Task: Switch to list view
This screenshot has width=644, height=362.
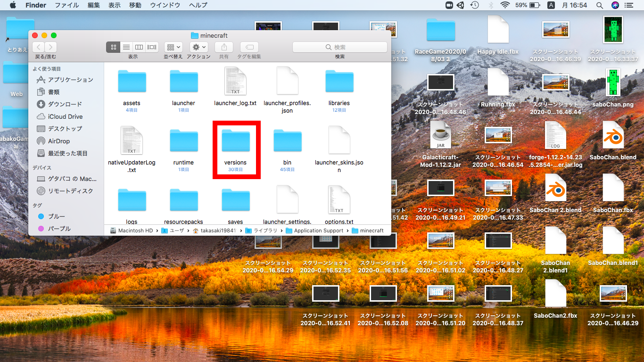Action: click(x=126, y=47)
